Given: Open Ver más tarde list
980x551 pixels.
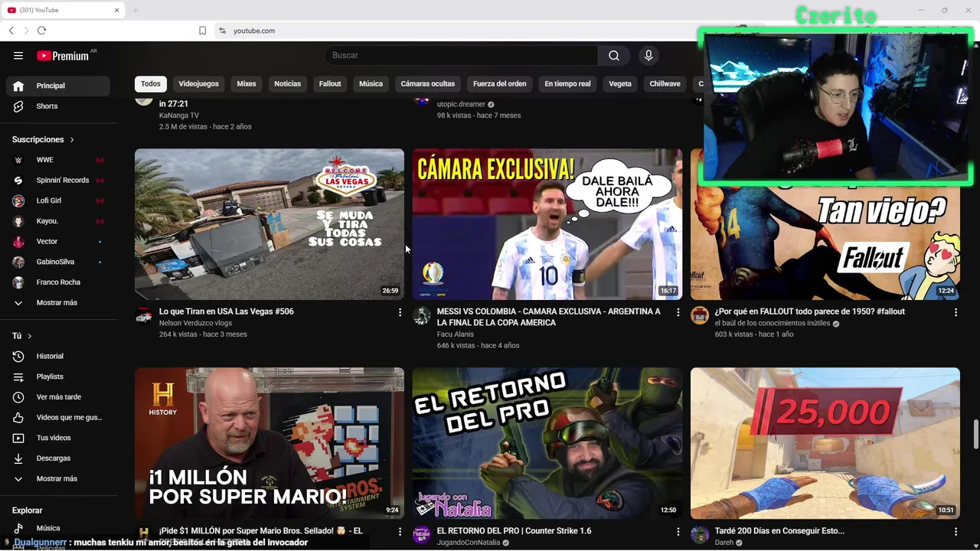Looking at the screenshot, I should tap(58, 397).
